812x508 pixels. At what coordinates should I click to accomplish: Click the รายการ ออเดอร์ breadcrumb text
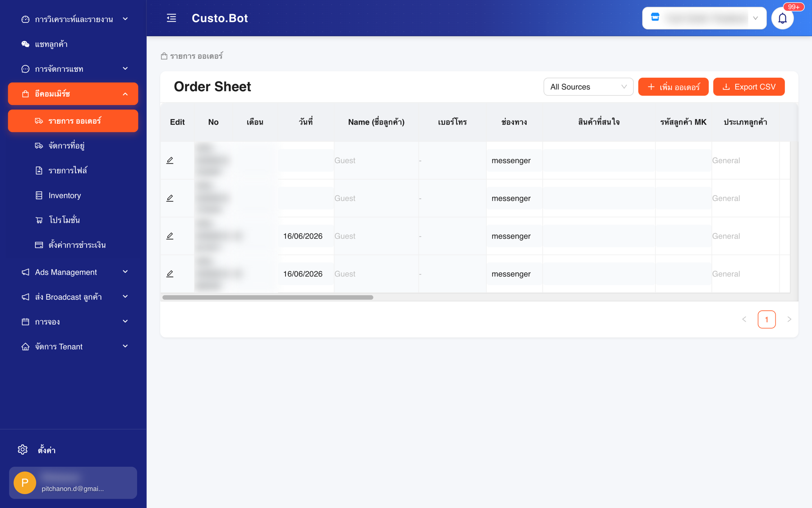click(196, 56)
